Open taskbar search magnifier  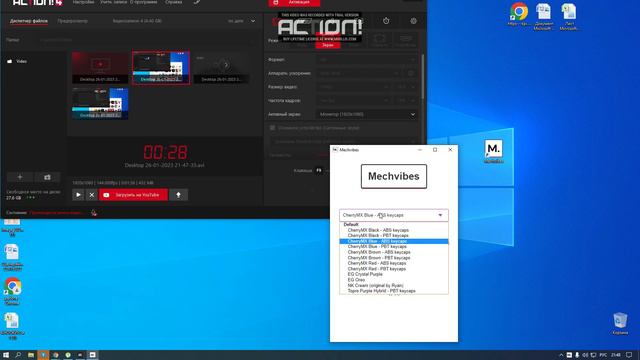click(x=18, y=355)
